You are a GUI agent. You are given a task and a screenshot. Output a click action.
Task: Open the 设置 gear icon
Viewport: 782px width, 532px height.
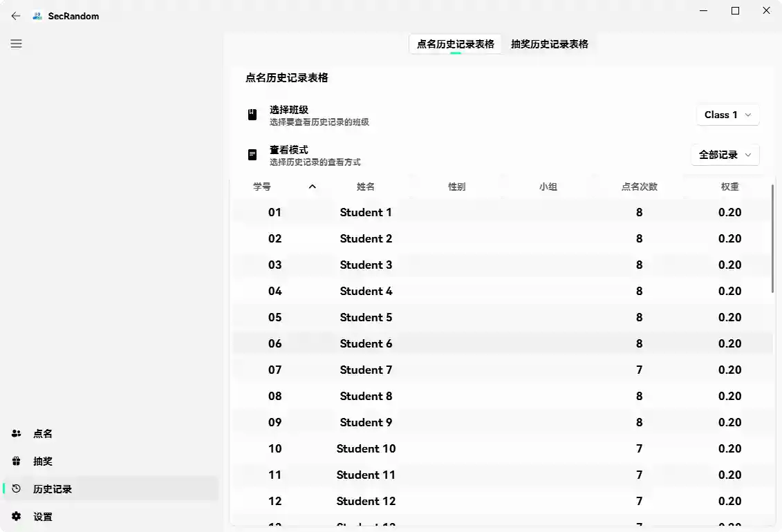point(16,516)
